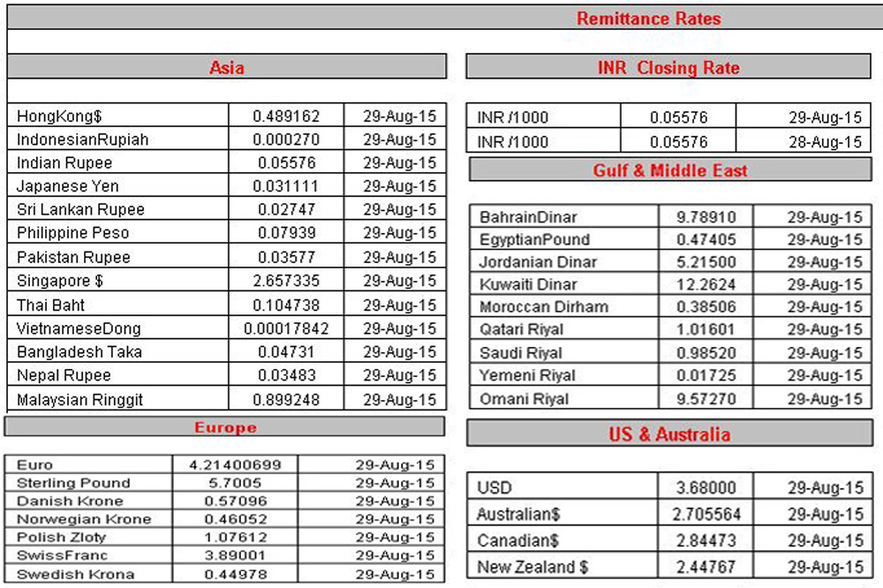Click the INR Closing Rate header

click(x=668, y=68)
